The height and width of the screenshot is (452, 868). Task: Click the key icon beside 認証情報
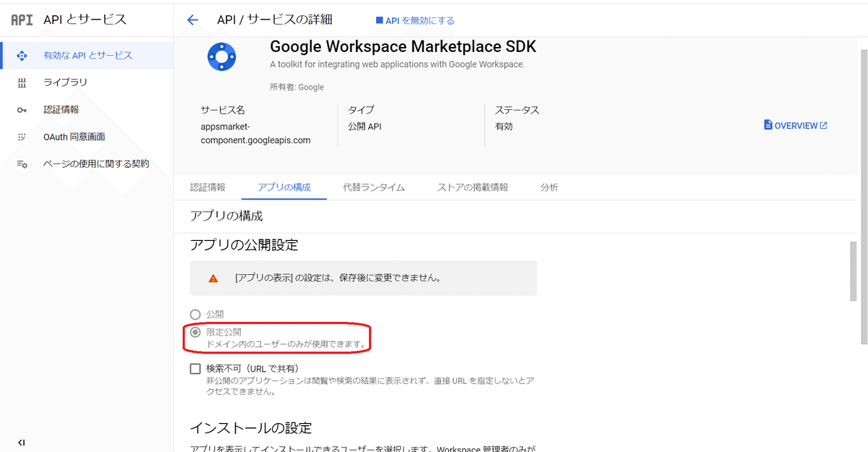tap(22, 110)
